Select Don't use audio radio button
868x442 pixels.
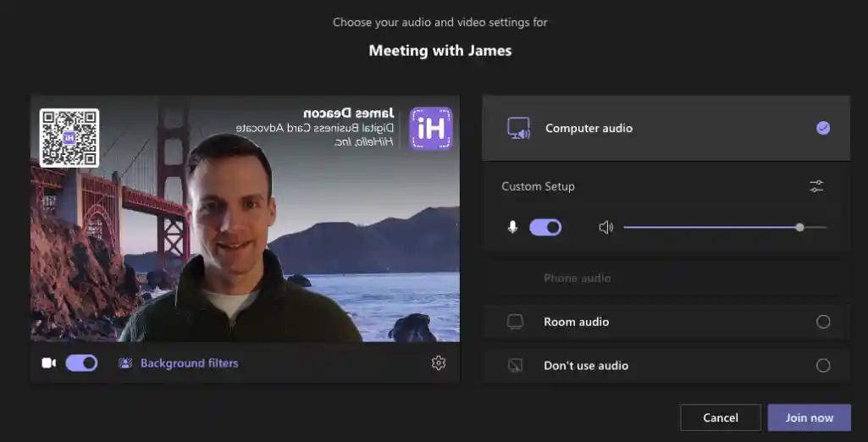coord(823,366)
